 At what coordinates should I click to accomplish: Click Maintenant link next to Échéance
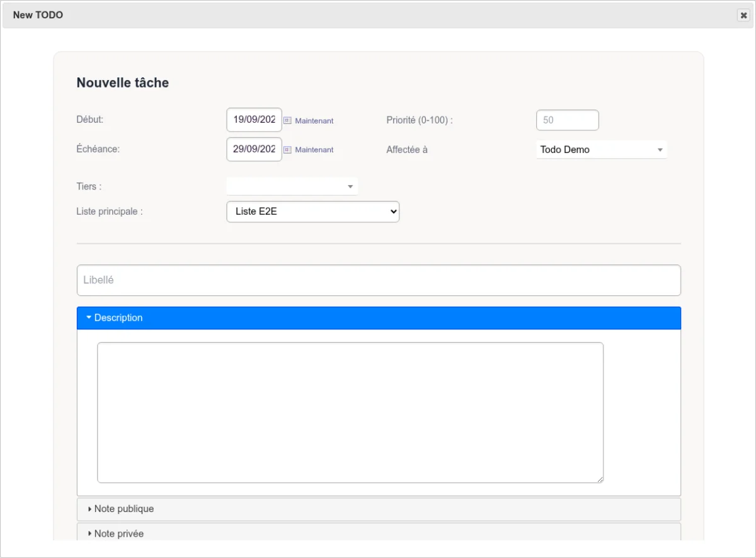(314, 150)
